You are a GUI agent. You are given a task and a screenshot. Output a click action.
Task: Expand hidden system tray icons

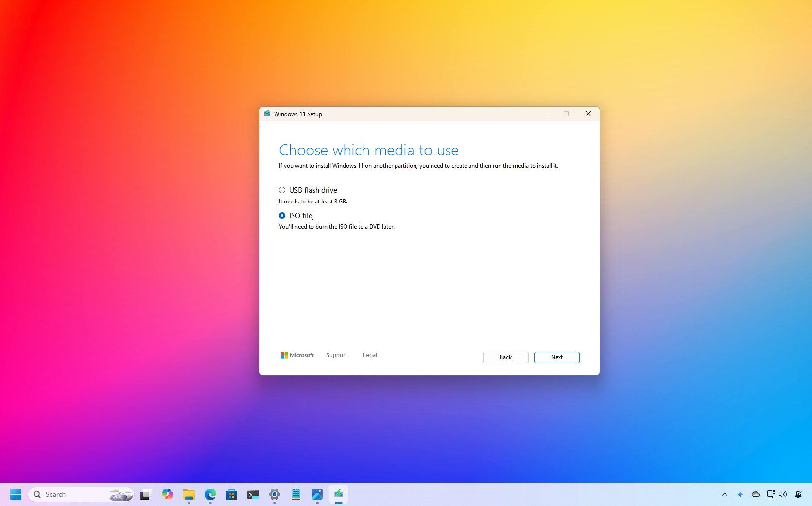coord(724,494)
